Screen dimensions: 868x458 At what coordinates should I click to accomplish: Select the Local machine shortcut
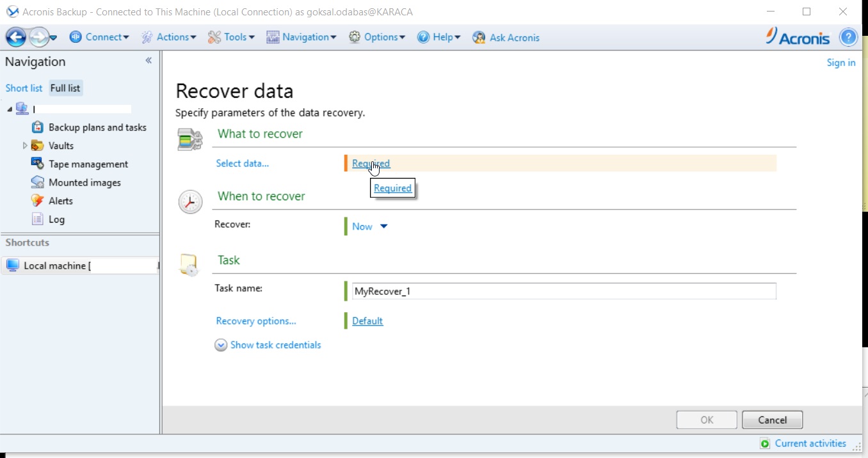point(80,265)
